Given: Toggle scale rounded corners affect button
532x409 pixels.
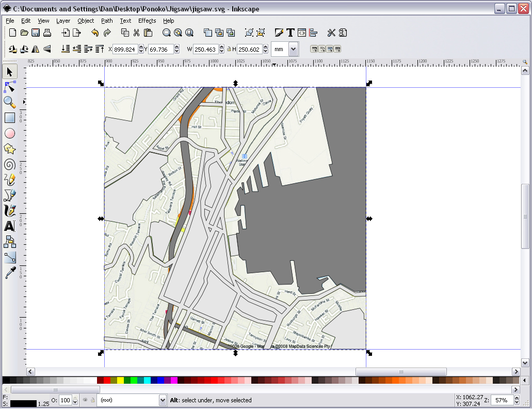Looking at the screenshot, I should (x=321, y=49).
